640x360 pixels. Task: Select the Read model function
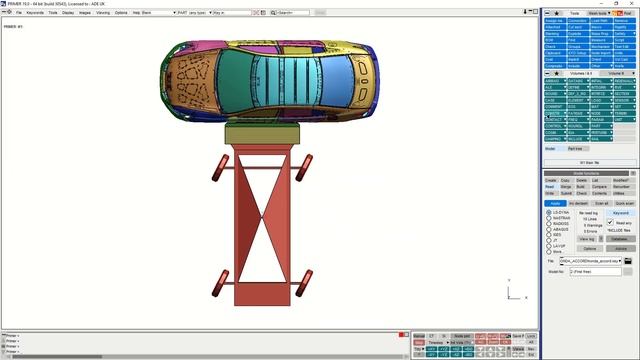pyautogui.click(x=550, y=187)
